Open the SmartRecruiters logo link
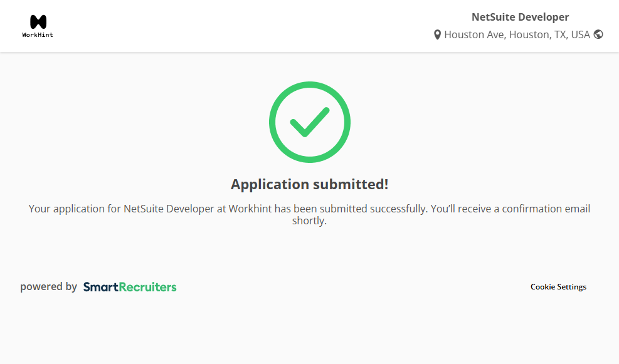Image resolution: width=619 pixels, height=364 pixels. click(x=130, y=287)
